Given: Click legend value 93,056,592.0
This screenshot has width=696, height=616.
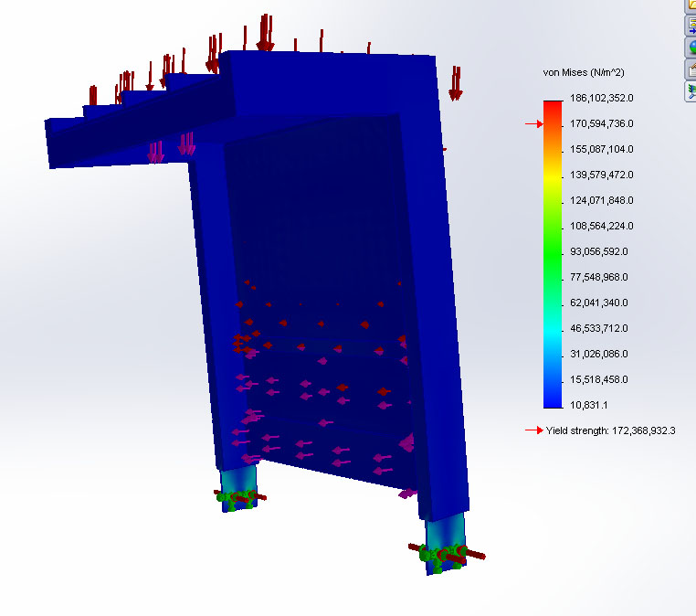Looking at the screenshot, I should (x=599, y=252).
